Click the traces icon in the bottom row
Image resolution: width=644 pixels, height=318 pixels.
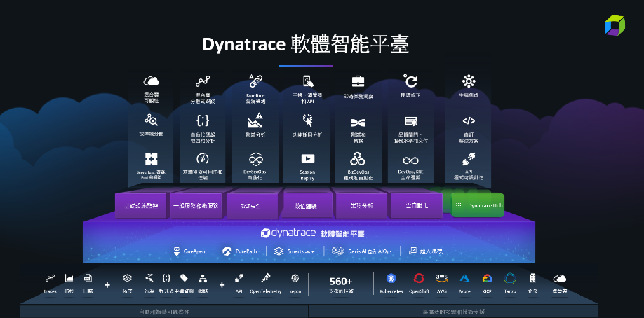tap(50, 278)
